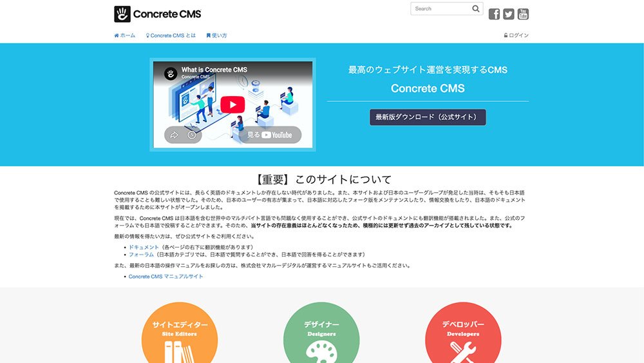Image resolution: width=644 pixels, height=363 pixels.
Task: Click the video share arrow icon
Action: 174,135
